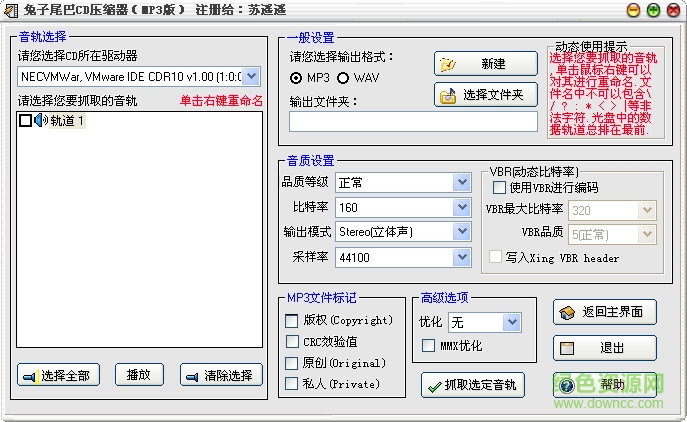Toggle 写入Xing VBR header checkbox
Image resolution: width=687 pixels, height=422 pixels.
[x=495, y=257]
